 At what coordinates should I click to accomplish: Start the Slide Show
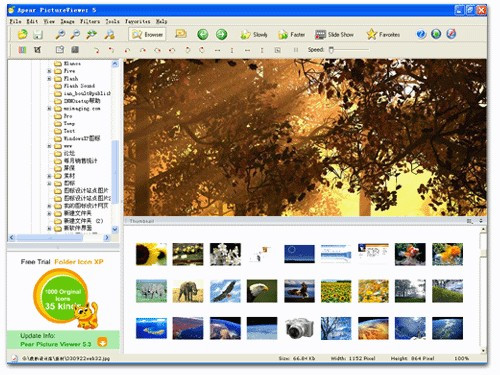[334, 34]
